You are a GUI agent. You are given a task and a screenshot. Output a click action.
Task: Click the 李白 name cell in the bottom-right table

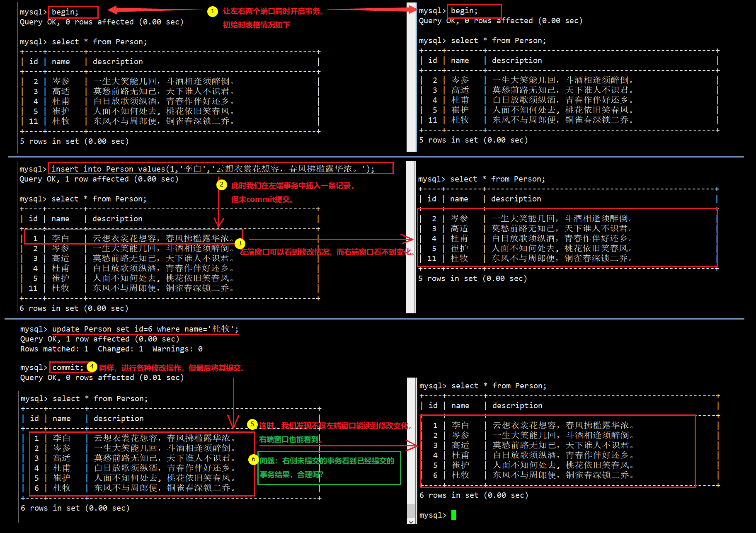(460, 425)
